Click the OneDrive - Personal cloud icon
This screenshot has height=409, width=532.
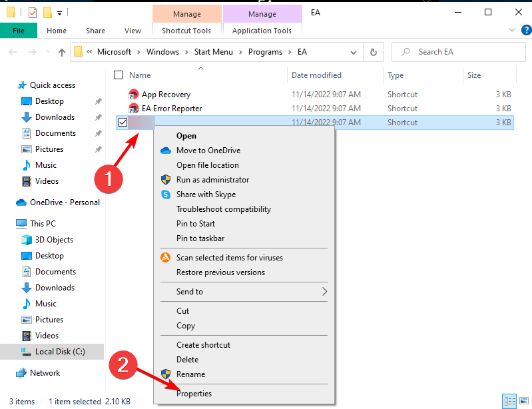tap(21, 203)
